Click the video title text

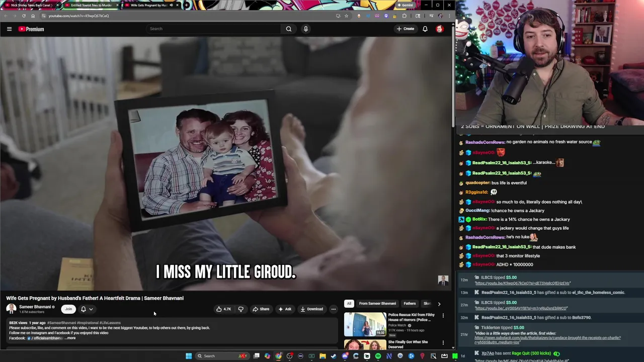pyautogui.click(x=95, y=298)
